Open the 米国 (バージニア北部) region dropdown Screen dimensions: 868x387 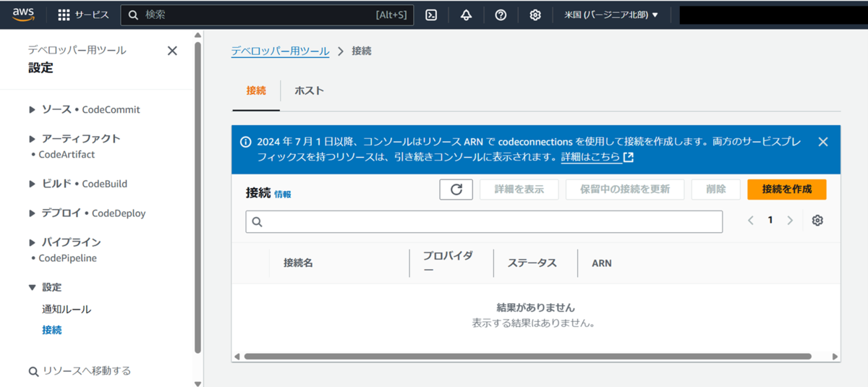[611, 14]
